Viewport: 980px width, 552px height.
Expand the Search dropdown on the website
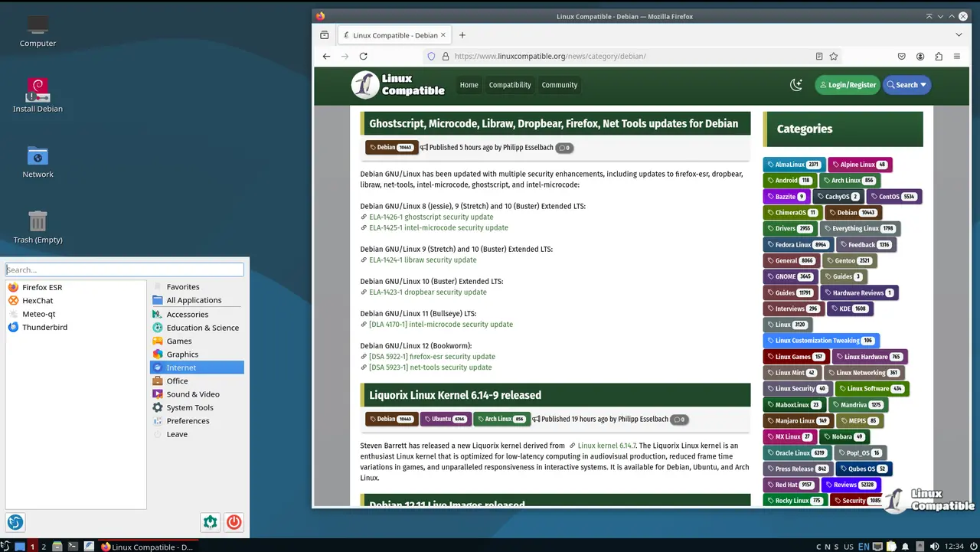pyautogui.click(x=907, y=85)
